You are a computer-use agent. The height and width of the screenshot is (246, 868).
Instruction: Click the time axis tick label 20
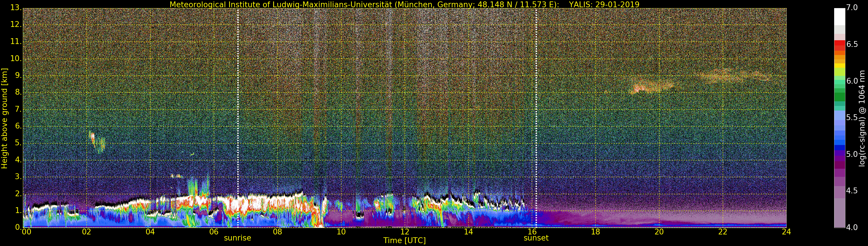[x=659, y=232]
